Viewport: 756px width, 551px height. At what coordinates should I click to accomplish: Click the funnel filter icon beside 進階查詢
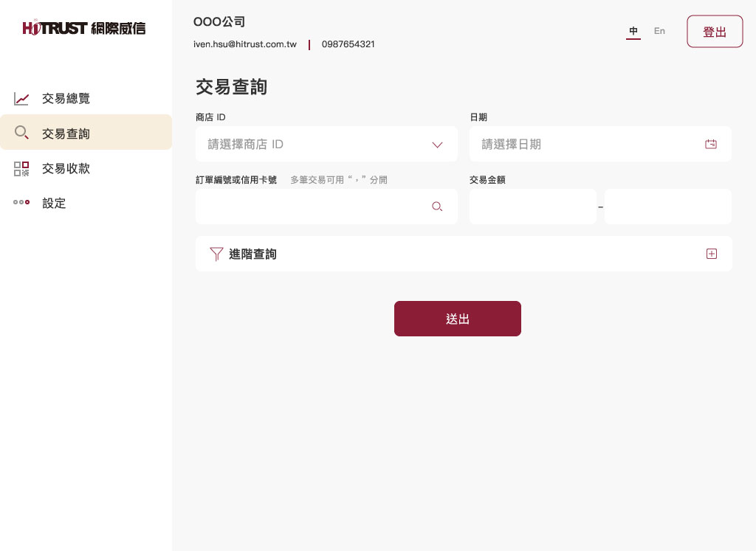pos(216,254)
